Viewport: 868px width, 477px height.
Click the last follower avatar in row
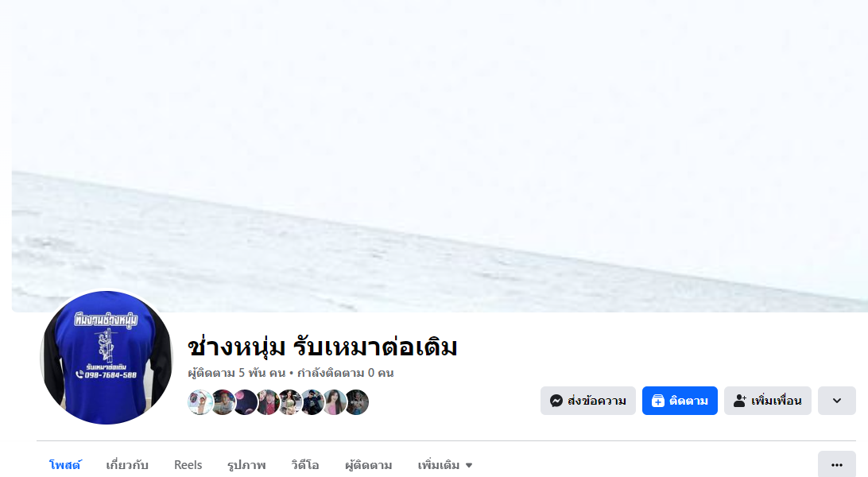click(357, 402)
